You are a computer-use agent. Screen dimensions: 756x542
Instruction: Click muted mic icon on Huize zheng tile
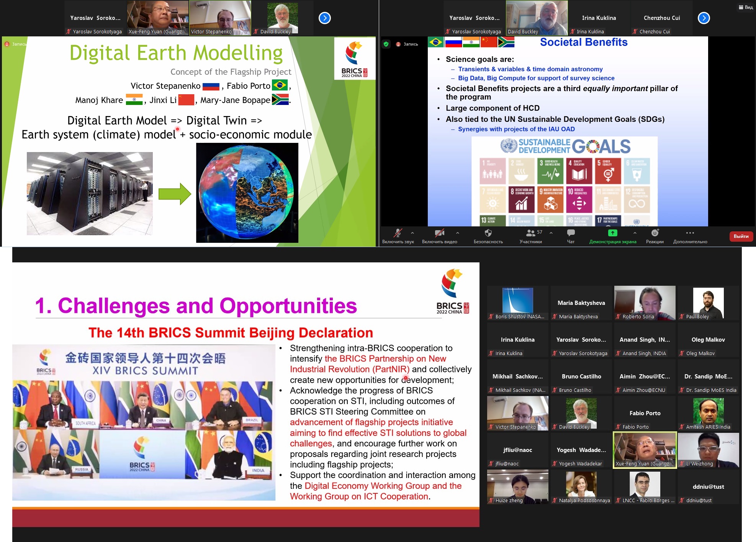tap(491, 500)
